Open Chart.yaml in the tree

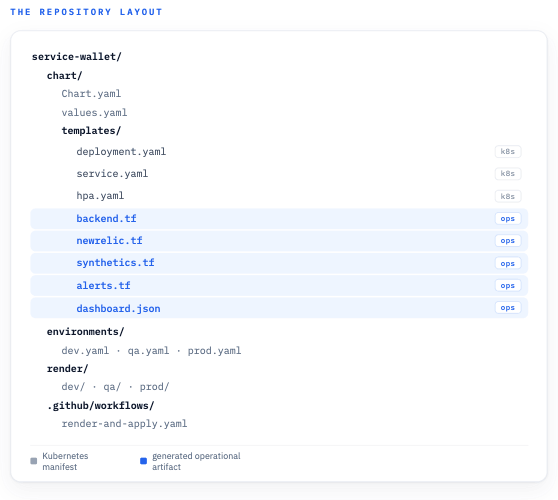click(x=91, y=94)
